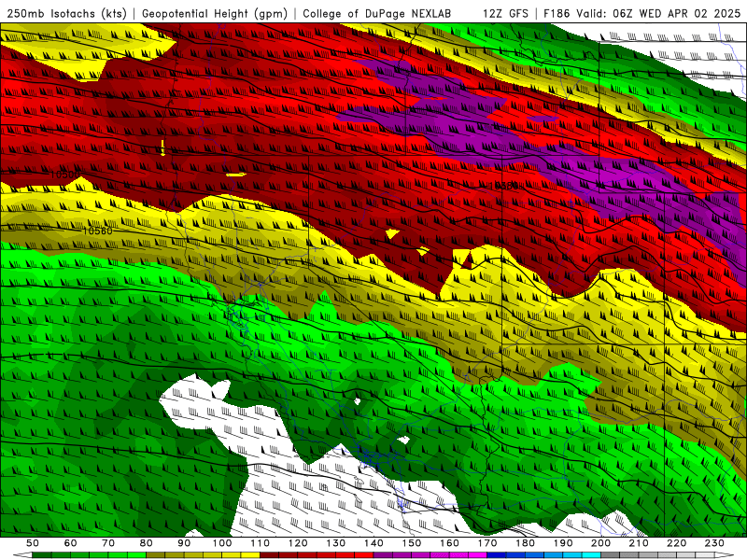
Task: Click the 10380 height contour label
Action: point(505,186)
